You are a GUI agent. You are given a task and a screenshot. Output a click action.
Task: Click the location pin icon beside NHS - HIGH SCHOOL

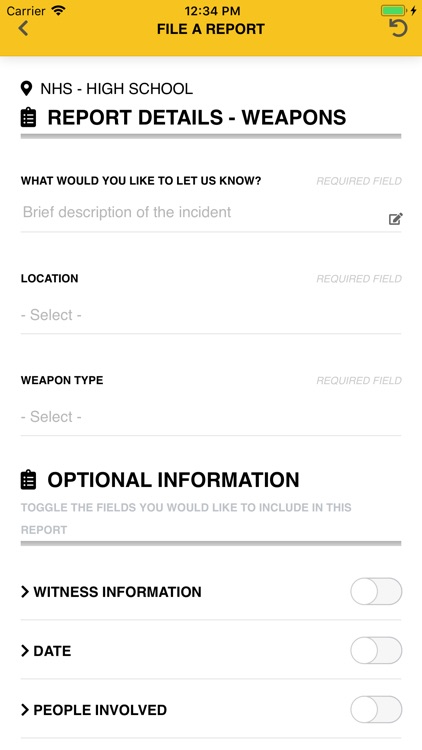pos(26,88)
